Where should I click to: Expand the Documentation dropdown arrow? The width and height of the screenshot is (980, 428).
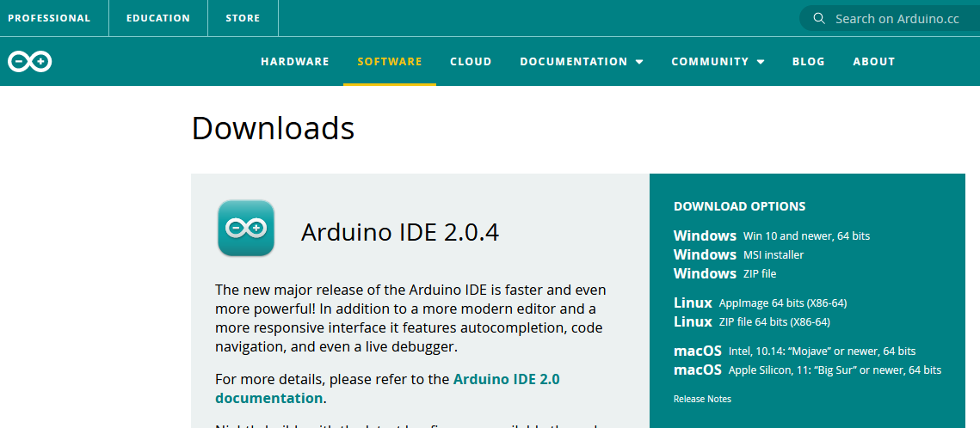click(x=639, y=62)
